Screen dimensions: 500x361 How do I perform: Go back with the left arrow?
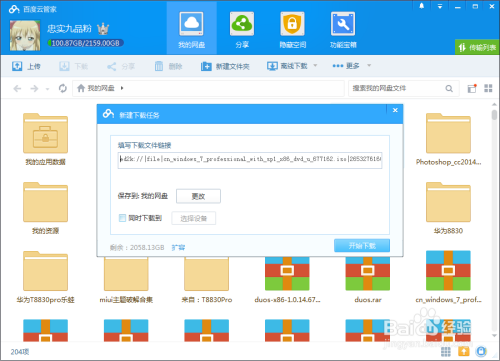point(17,88)
